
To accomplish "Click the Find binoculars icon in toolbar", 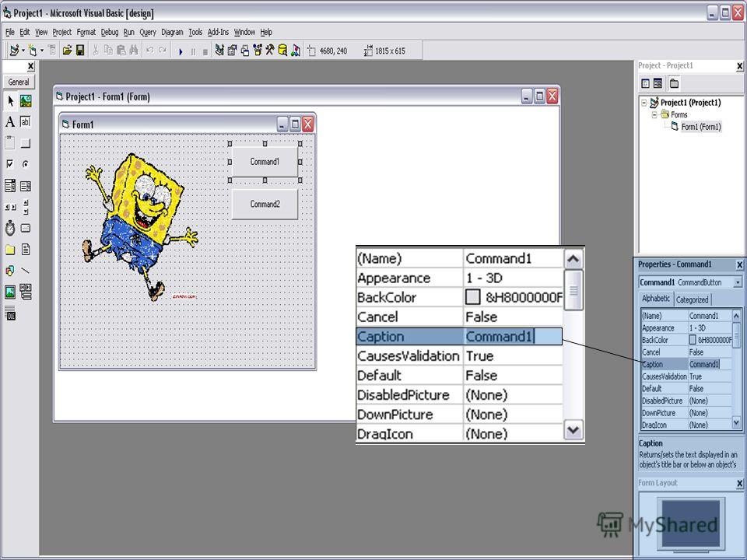I will coord(134,50).
